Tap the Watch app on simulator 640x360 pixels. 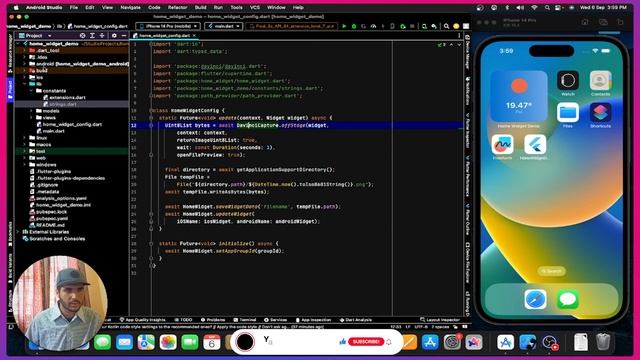(568, 81)
